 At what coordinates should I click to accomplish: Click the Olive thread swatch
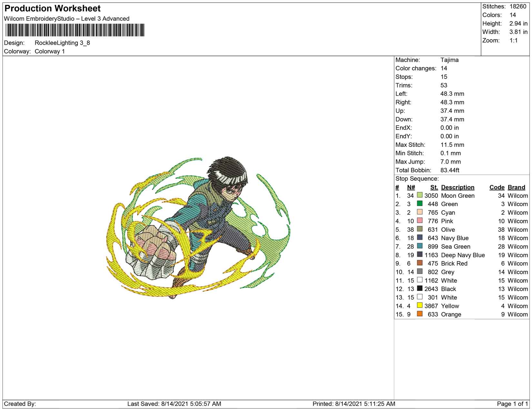tap(419, 229)
